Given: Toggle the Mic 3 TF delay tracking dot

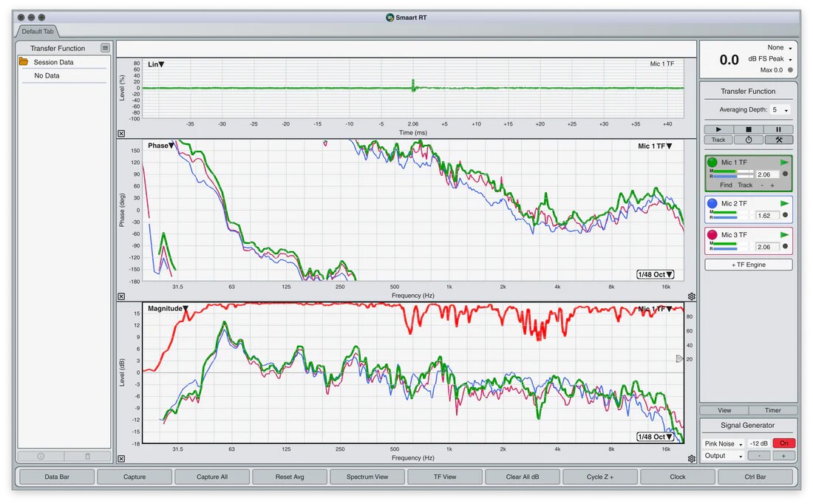Looking at the screenshot, I should (x=785, y=247).
